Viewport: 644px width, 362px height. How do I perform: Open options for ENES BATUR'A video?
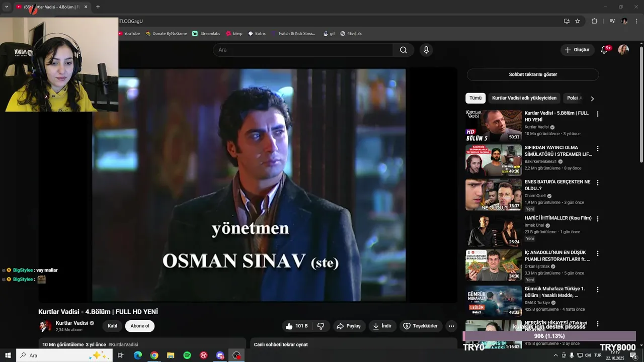tap(598, 183)
